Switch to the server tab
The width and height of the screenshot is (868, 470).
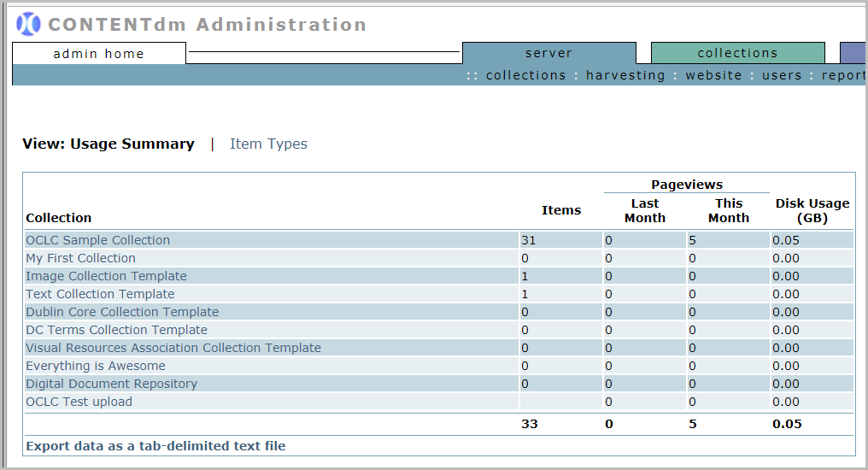click(x=548, y=53)
